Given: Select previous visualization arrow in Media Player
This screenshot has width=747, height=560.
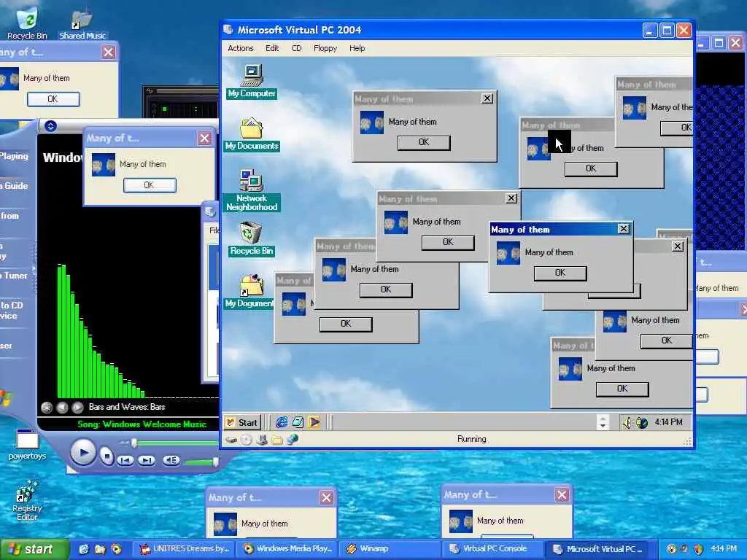Looking at the screenshot, I should 62,407.
